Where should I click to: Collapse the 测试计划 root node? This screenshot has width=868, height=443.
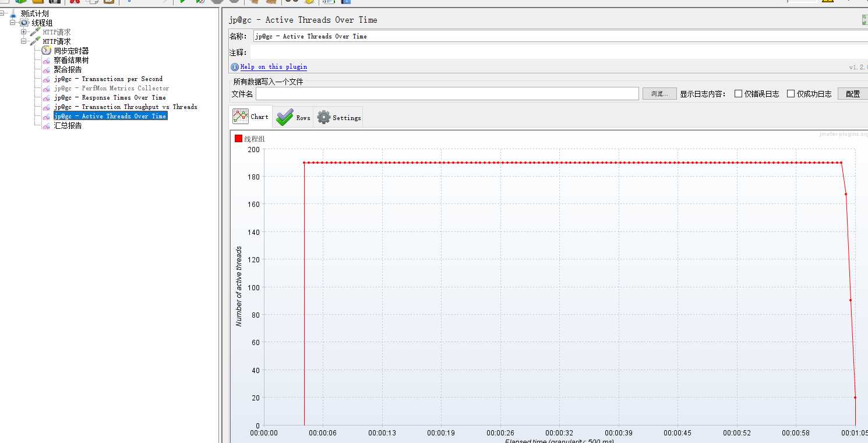click(x=3, y=13)
